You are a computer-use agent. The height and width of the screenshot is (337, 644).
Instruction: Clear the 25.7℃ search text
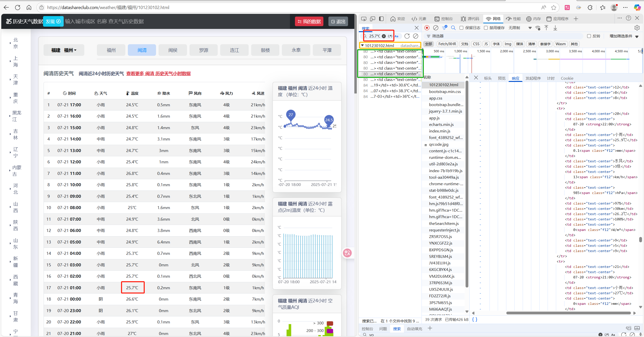point(384,36)
